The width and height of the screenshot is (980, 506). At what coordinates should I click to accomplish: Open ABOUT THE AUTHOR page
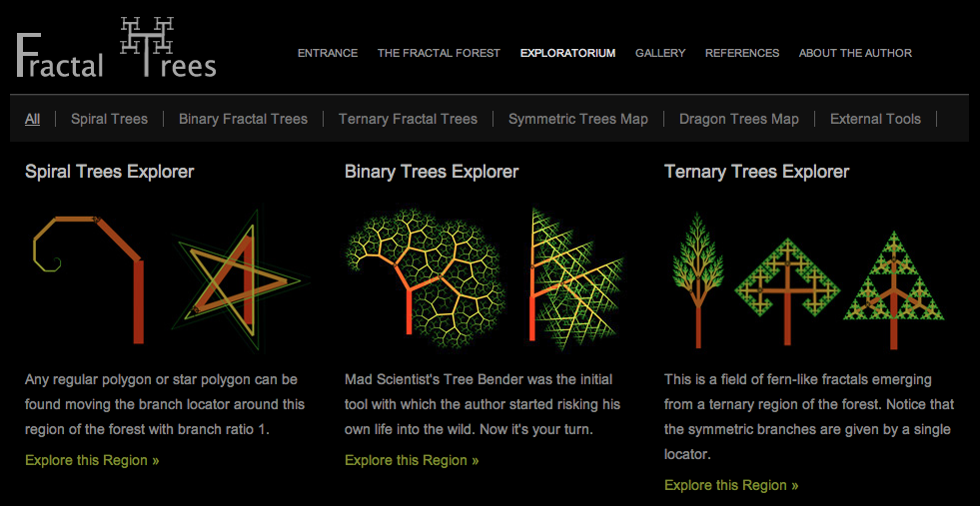pos(855,53)
